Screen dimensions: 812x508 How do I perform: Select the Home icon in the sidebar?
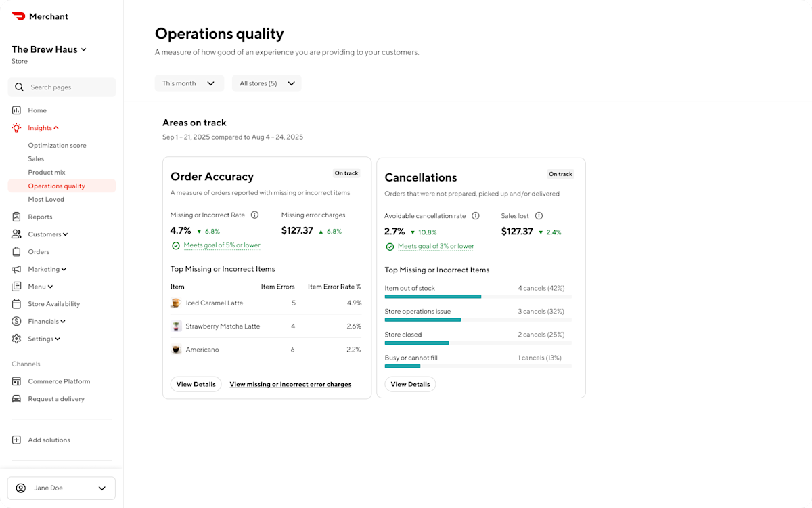(x=16, y=110)
